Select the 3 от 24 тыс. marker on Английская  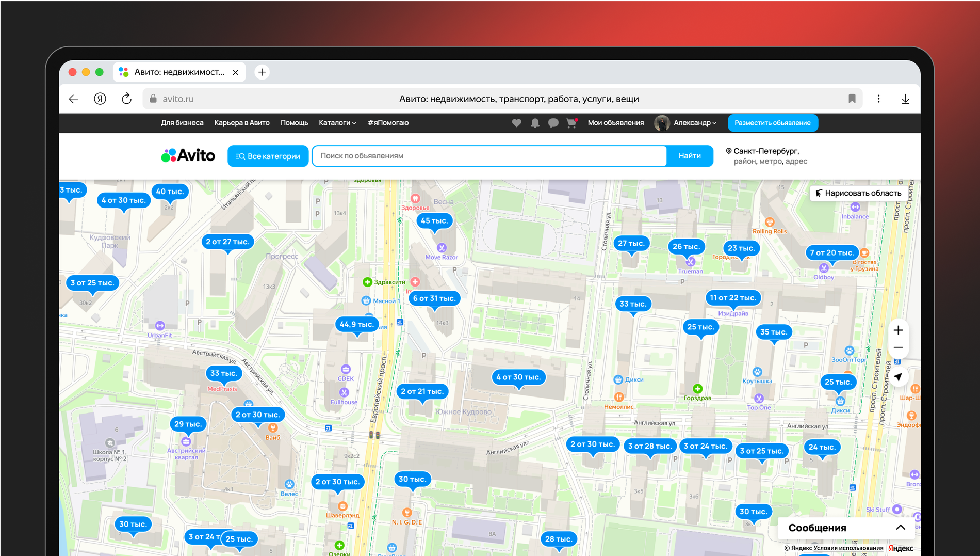705,446
